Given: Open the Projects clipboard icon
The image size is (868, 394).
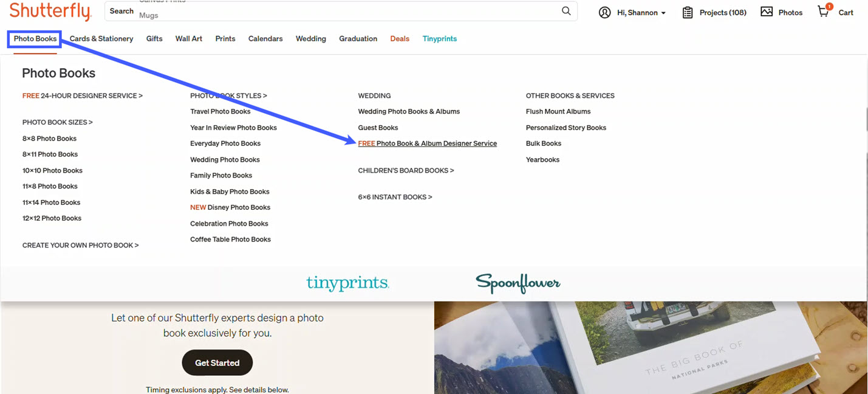Looking at the screenshot, I should click(688, 12).
